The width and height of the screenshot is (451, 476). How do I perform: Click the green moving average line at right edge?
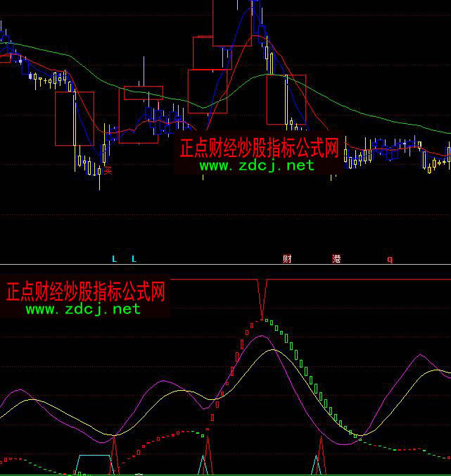click(445, 131)
